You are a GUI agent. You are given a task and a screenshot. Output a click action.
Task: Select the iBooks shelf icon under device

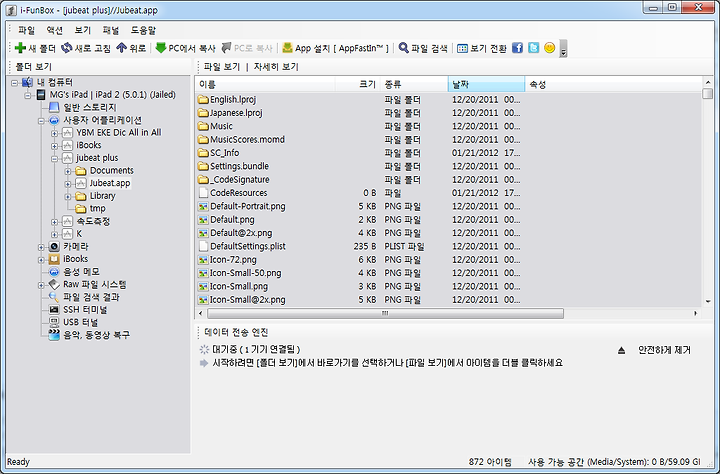pos(54,259)
